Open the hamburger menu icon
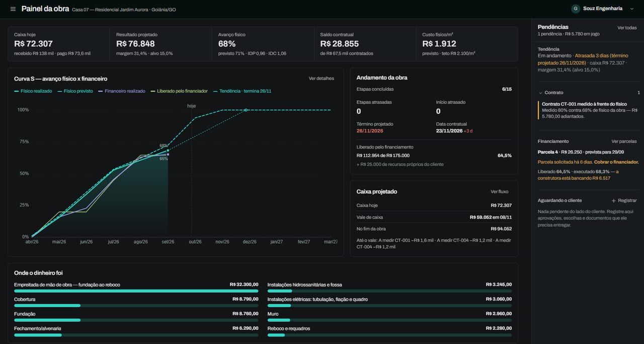Viewport: 644px width, 344px height. pyautogui.click(x=13, y=9)
